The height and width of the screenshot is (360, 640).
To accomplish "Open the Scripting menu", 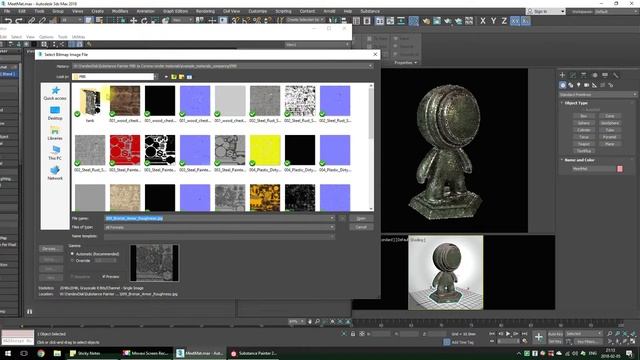I will pos(283,11).
